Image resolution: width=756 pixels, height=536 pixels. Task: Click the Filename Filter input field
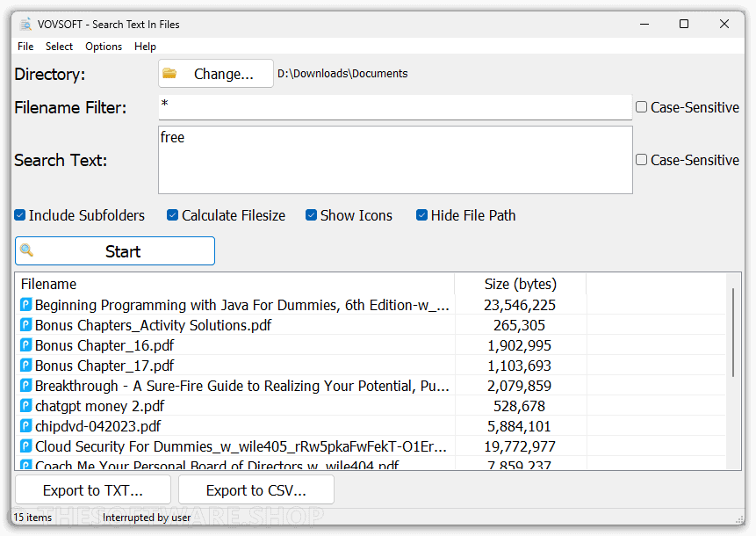click(x=395, y=107)
